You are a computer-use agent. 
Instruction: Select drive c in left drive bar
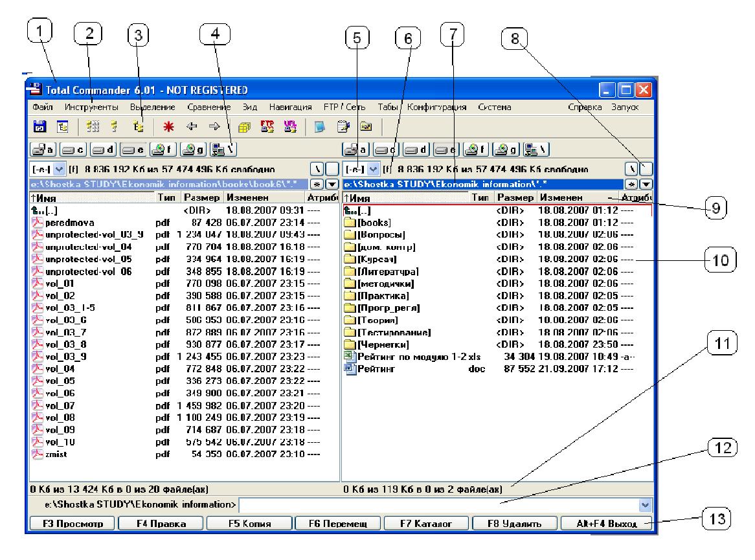(73, 150)
